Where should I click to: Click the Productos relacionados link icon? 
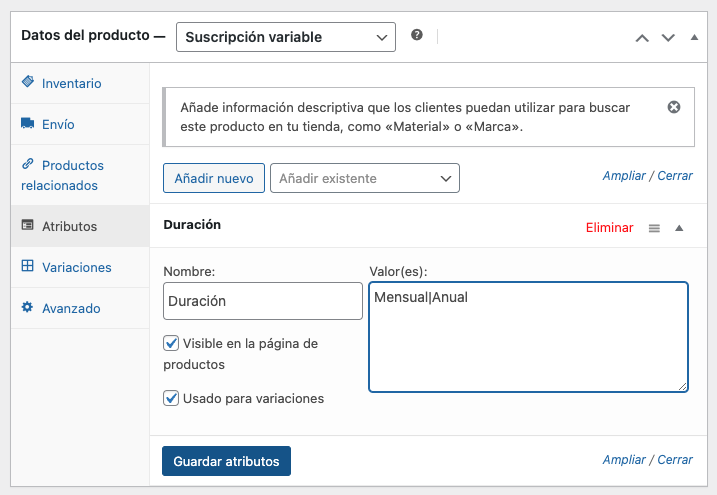[x=28, y=164]
